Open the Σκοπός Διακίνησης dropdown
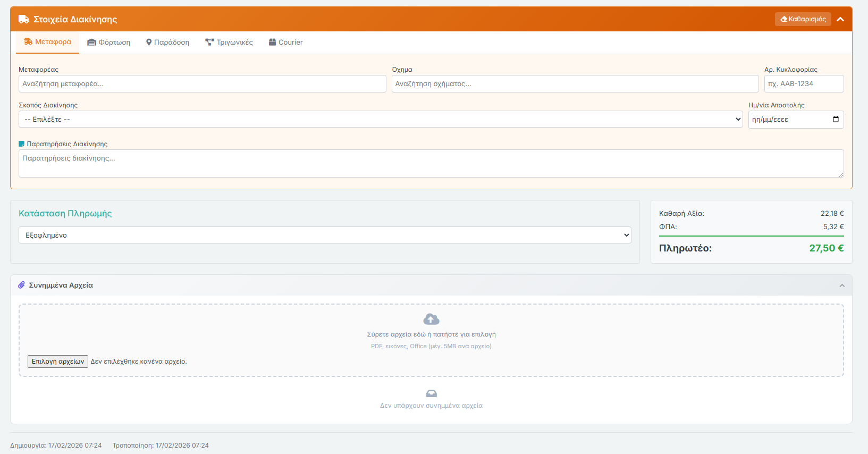 click(380, 119)
